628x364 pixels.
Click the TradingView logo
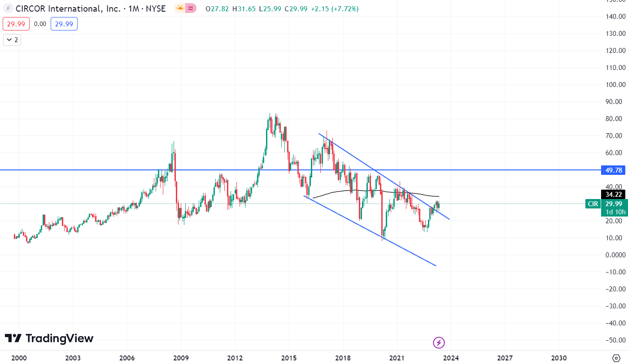pos(49,338)
